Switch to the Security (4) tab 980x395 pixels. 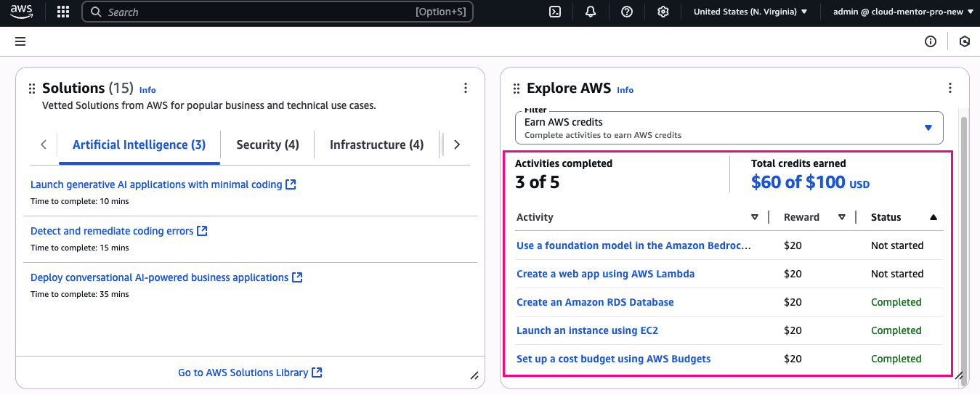point(267,144)
